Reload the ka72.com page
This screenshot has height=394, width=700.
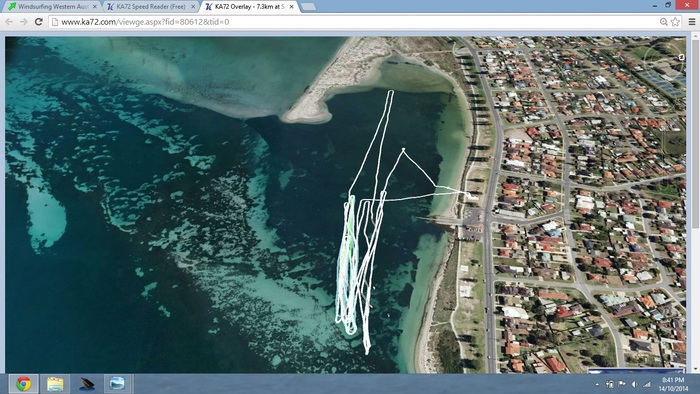point(38,21)
